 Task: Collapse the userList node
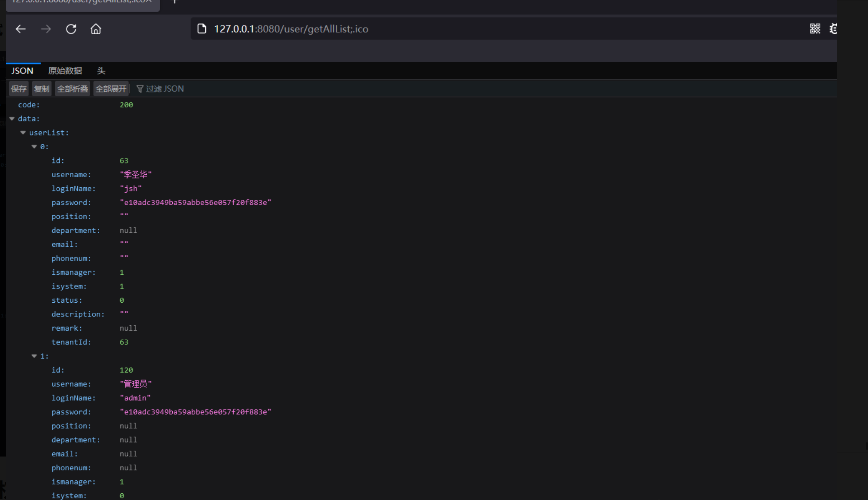23,133
